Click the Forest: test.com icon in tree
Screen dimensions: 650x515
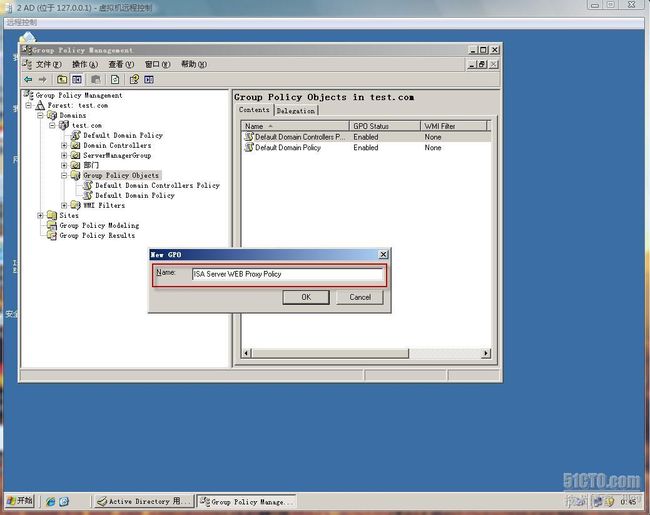tap(40, 105)
